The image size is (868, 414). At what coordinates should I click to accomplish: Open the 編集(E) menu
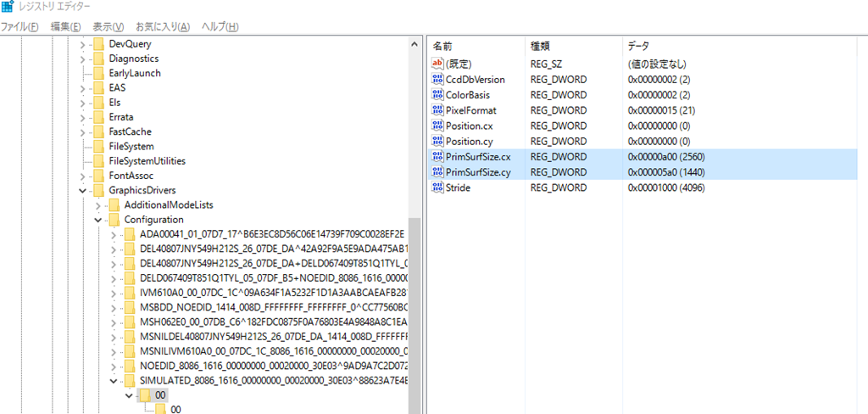coord(66,26)
